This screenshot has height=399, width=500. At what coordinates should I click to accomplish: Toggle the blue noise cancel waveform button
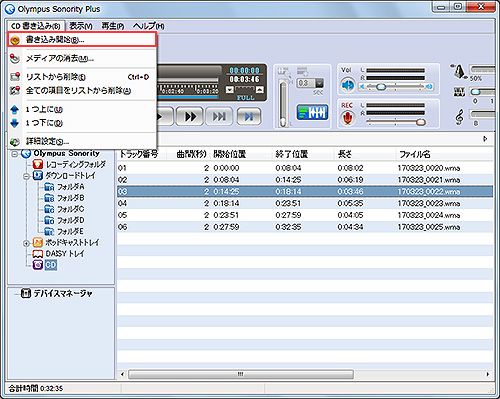point(312,112)
